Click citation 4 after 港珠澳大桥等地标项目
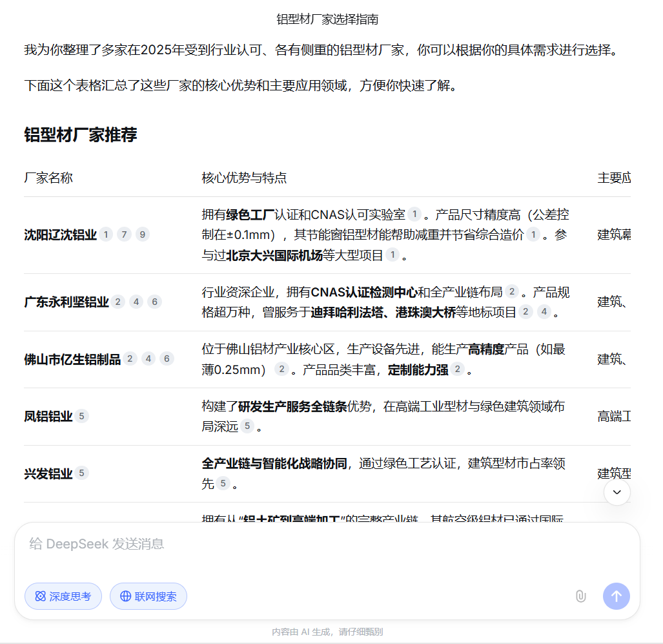The width and height of the screenshot is (663, 644). [x=544, y=313]
